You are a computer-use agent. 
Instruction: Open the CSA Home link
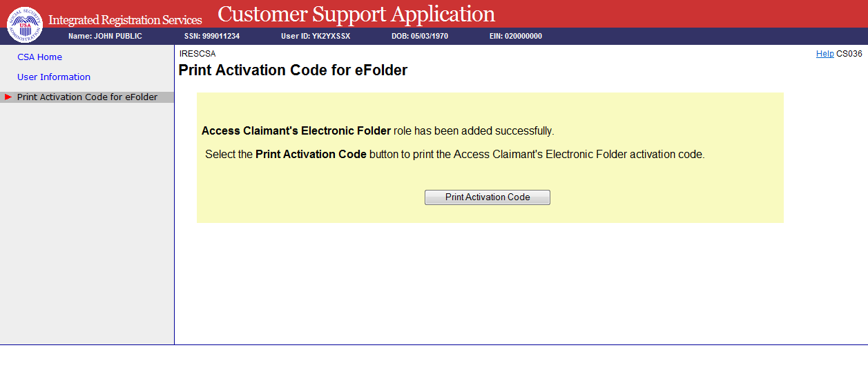[39, 57]
